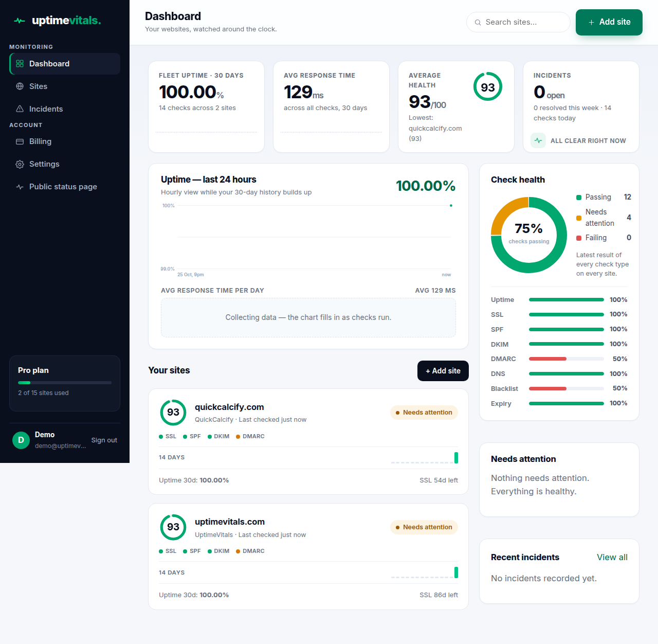Click Sign out
This screenshot has height=644, width=658.
pyautogui.click(x=104, y=440)
